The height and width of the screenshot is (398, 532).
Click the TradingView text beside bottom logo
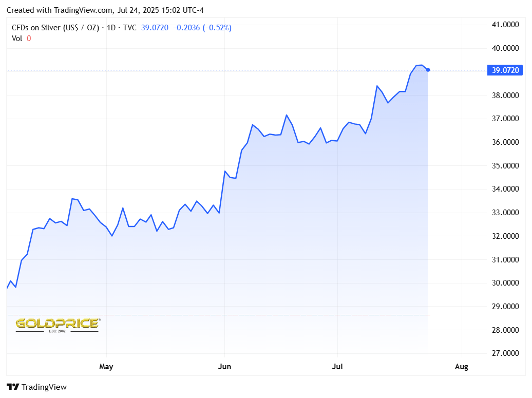[x=44, y=387]
